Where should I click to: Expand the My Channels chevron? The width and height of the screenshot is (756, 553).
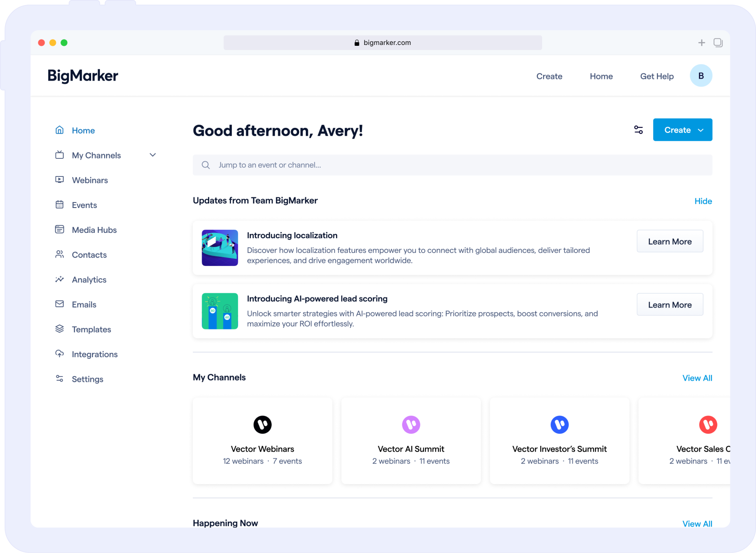tap(153, 155)
